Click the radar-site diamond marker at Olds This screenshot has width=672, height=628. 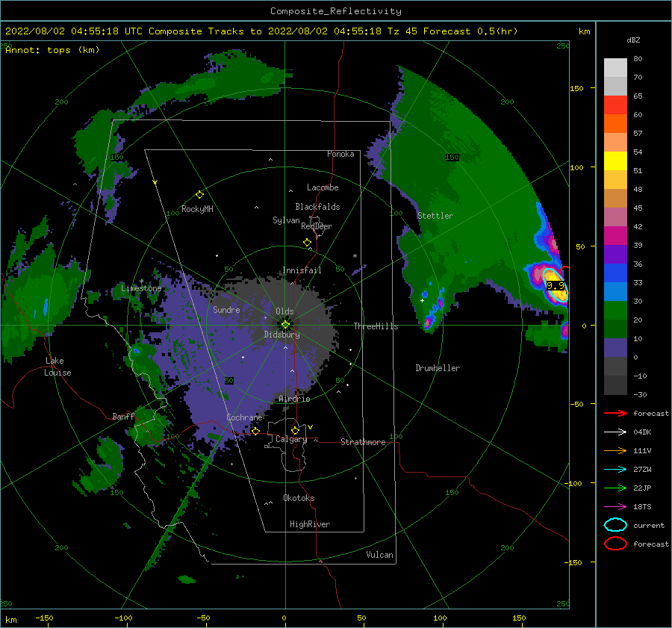(x=285, y=325)
